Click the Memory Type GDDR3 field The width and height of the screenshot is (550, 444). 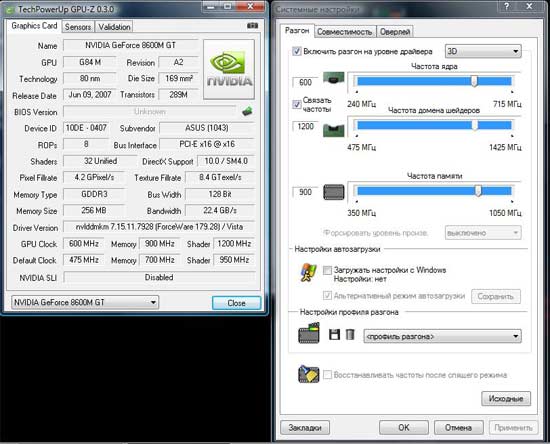tap(94, 194)
